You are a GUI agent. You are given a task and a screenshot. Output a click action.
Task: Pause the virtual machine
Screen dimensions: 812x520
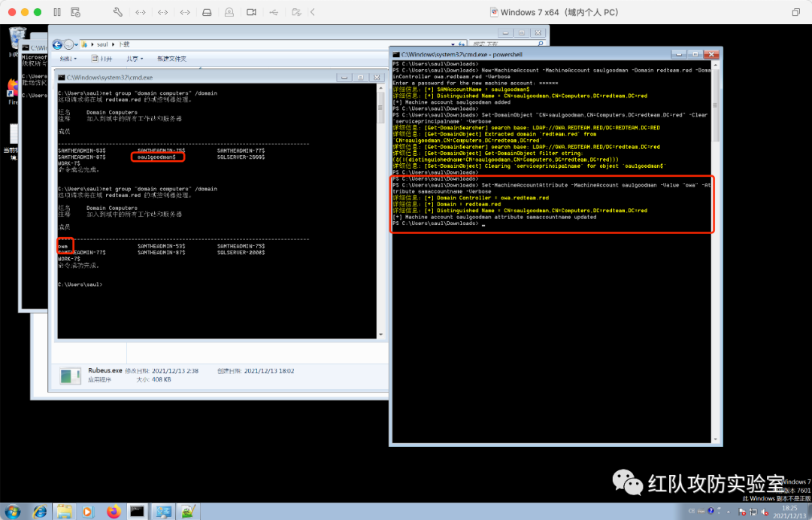point(58,12)
